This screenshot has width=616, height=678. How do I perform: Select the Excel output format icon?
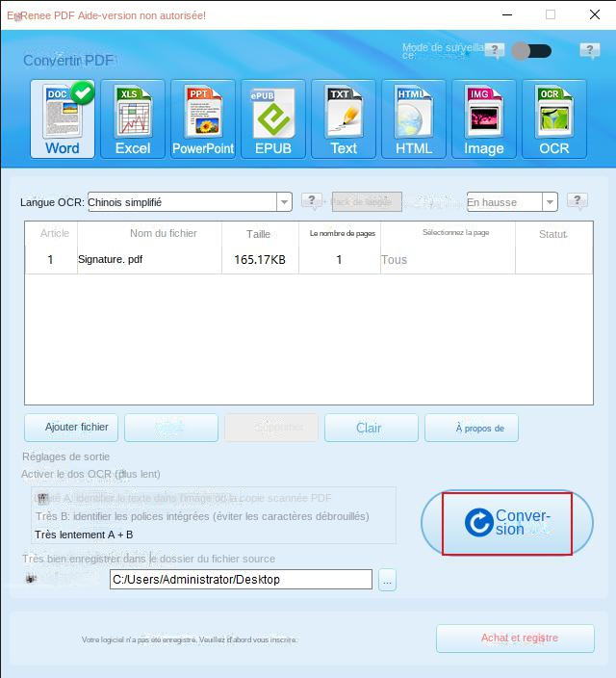pyautogui.click(x=133, y=118)
